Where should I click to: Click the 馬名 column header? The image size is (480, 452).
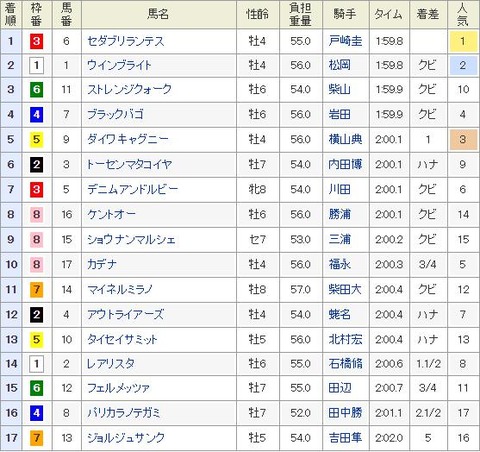click(x=159, y=14)
